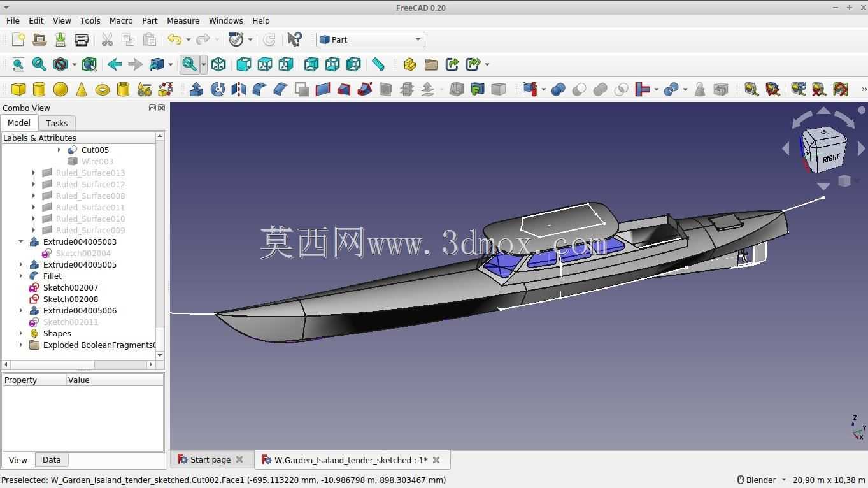Open the Macro menu
The height and width of the screenshot is (488, 868).
tap(121, 20)
